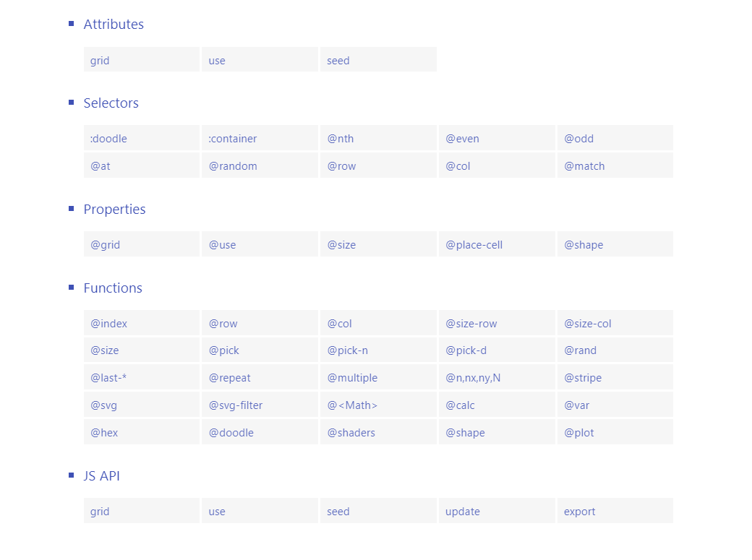Open the :doodle selector entry
The height and width of the screenshot is (560, 752).
[x=142, y=137]
